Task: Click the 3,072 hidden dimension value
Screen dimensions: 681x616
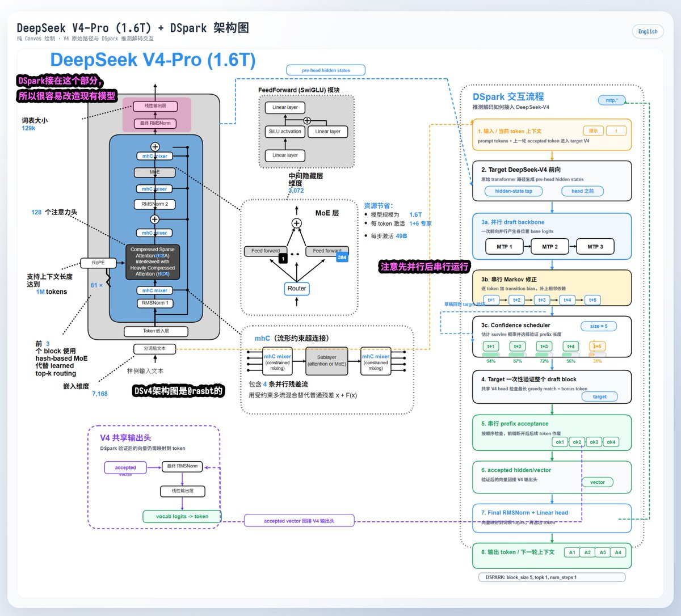Action: 296,191
